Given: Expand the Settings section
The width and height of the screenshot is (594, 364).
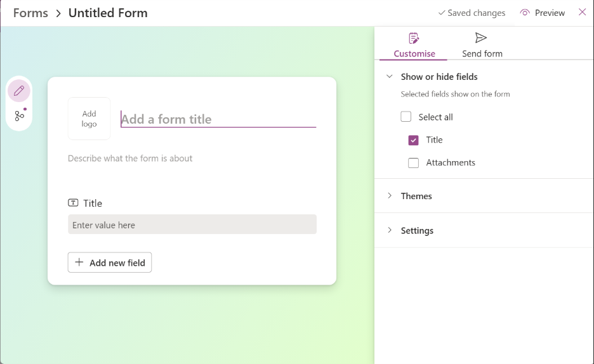Looking at the screenshot, I should (x=390, y=230).
